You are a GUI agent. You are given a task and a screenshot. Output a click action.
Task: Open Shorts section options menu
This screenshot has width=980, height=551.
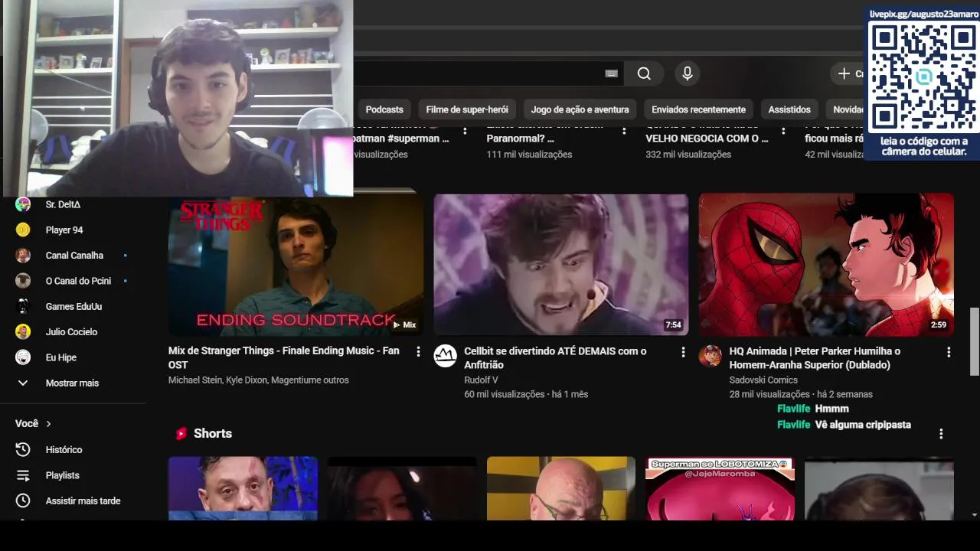(941, 434)
